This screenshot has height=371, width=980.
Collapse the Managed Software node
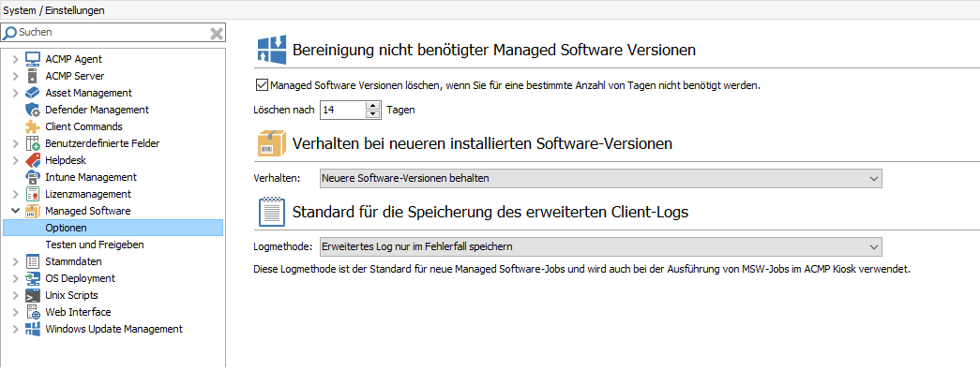(x=16, y=211)
